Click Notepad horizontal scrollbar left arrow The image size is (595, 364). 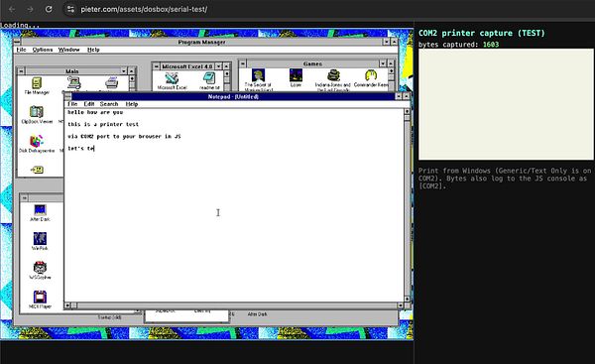pyautogui.click(x=67, y=305)
